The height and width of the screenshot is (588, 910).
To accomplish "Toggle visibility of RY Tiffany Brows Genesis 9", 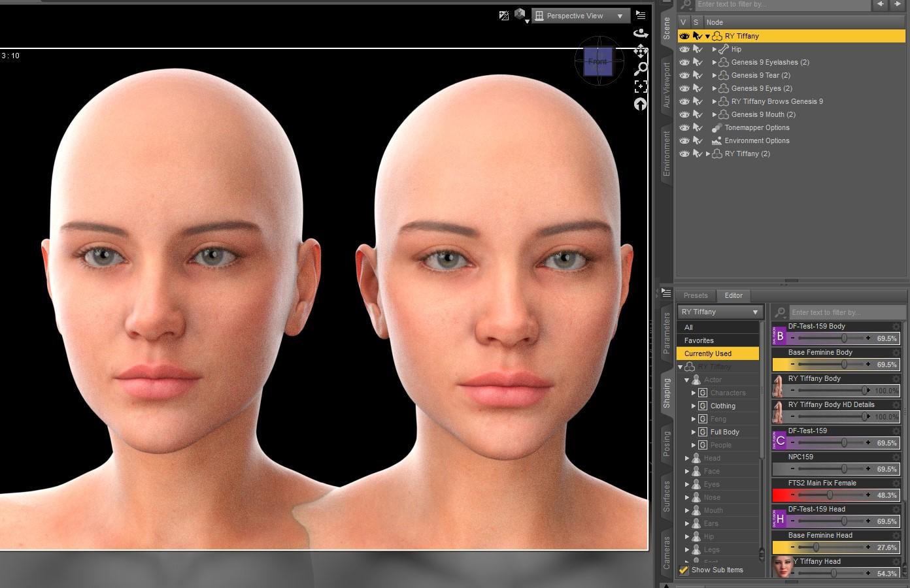I will click(684, 101).
